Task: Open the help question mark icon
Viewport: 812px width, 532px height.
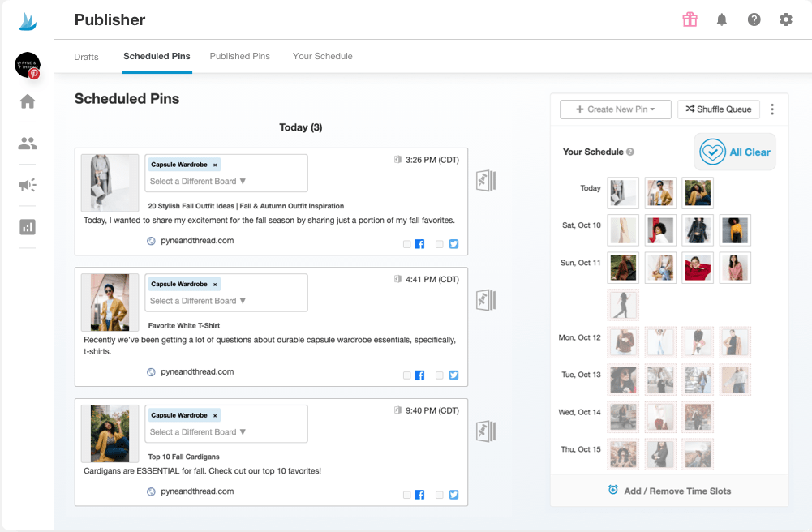Action: pyautogui.click(x=754, y=19)
